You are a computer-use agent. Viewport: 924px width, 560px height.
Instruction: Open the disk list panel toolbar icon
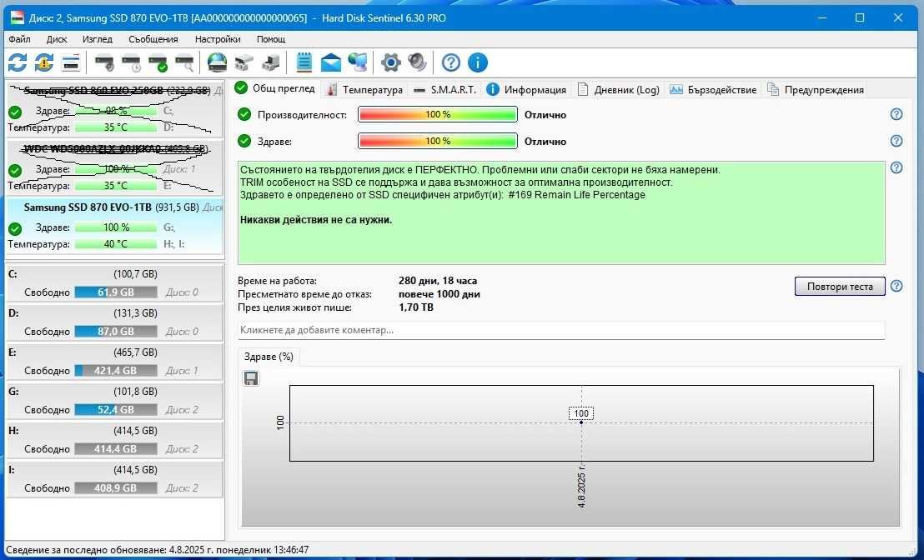coord(71,62)
